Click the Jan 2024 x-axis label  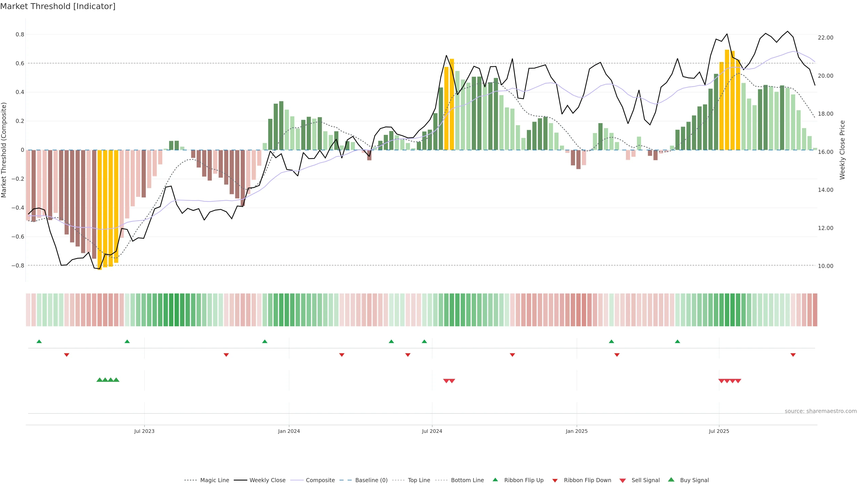[289, 431]
